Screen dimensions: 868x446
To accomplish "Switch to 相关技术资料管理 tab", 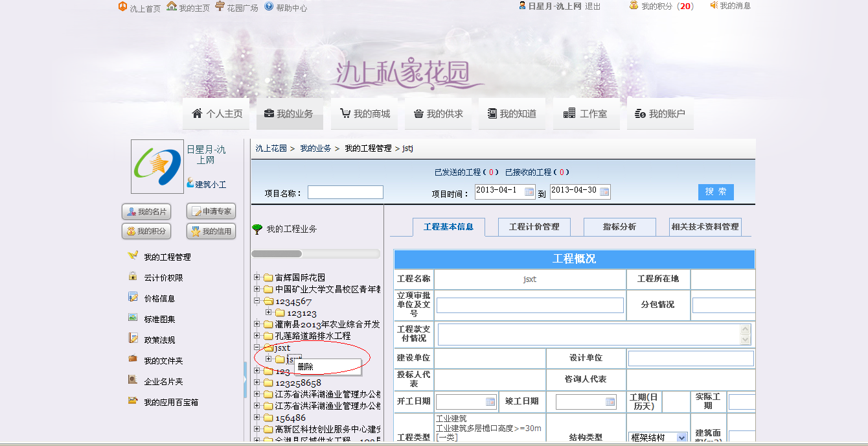I will click(705, 227).
